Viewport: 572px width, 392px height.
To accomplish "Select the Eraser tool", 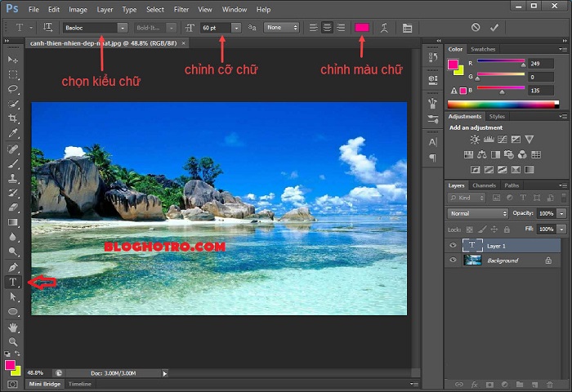I will (13, 207).
